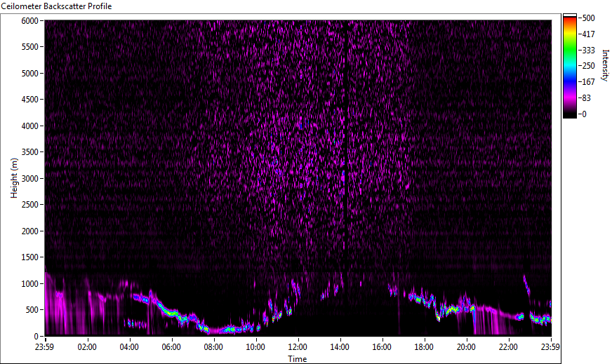Click the 3500 height axis value
The width and height of the screenshot is (612, 364).
coord(29,152)
